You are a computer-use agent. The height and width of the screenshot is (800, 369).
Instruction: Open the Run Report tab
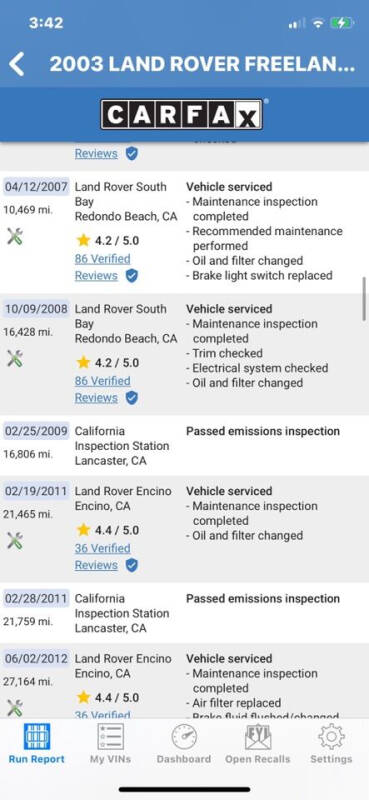[x=37, y=743]
